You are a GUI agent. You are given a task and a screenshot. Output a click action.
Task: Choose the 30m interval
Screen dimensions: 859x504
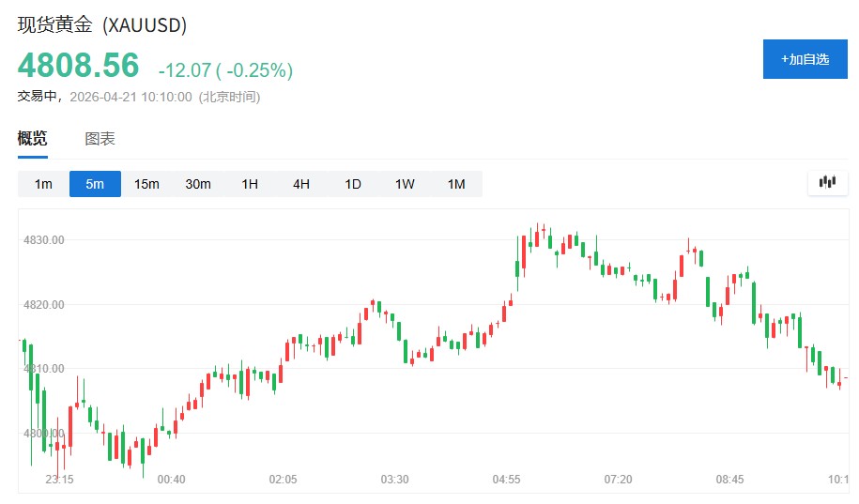coord(198,184)
